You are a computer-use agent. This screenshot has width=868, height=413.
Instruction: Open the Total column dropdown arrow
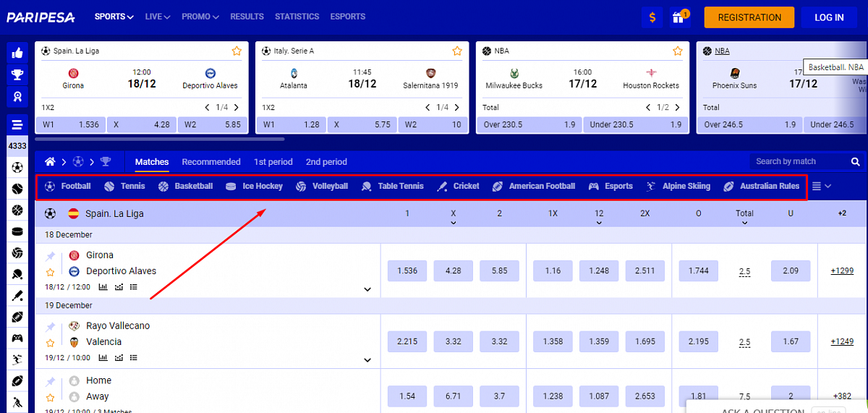pyautogui.click(x=744, y=223)
